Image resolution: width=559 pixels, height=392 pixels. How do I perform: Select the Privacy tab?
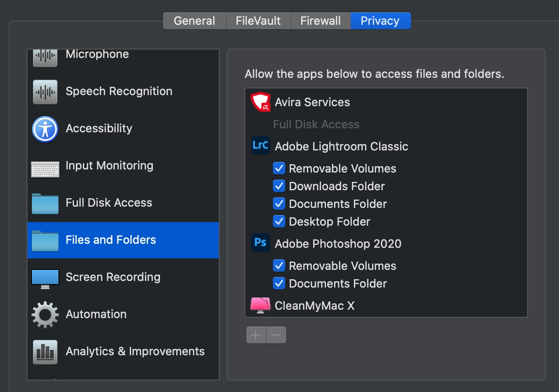380,21
